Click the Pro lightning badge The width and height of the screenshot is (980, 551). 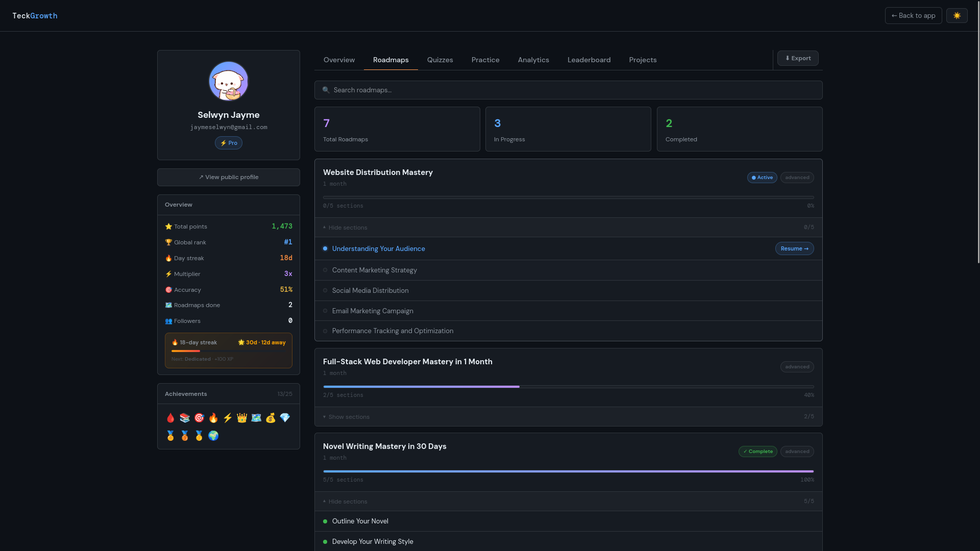tap(229, 143)
